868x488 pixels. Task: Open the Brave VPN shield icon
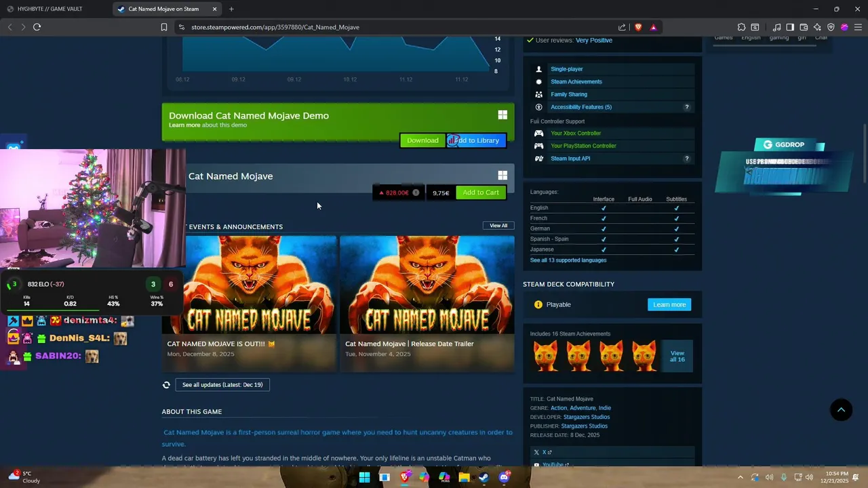click(x=831, y=27)
